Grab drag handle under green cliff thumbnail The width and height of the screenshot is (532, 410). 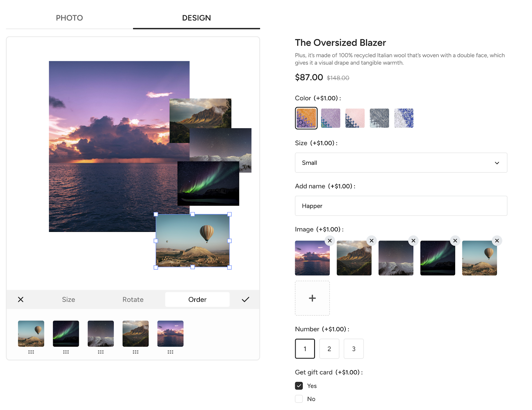(x=136, y=352)
